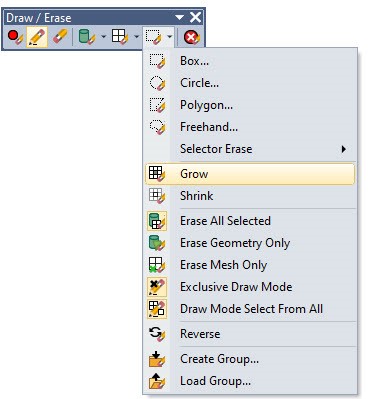Click the dotted box selector erase icon

pos(154,37)
